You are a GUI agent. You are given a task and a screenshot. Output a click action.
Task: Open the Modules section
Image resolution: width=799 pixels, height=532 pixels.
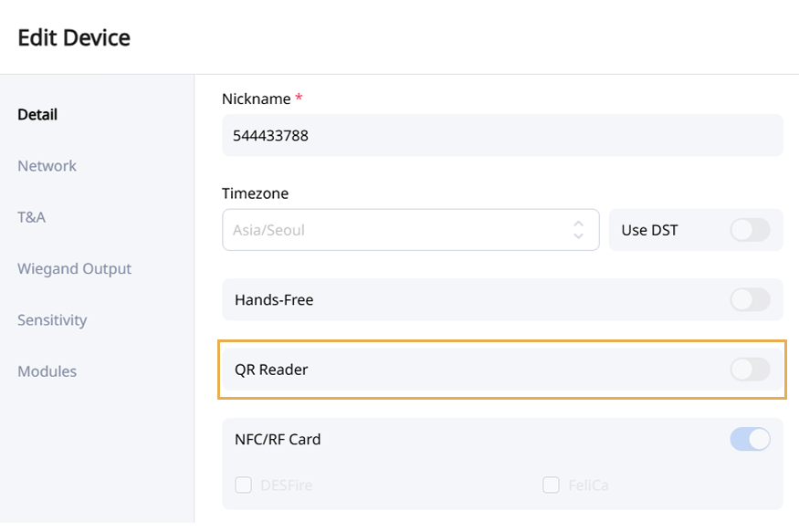(x=47, y=371)
